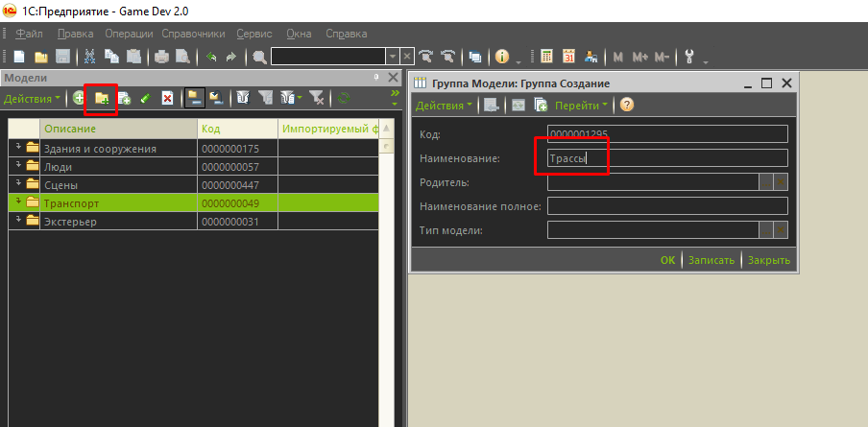Click the M- memory subtract button
Viewport: 868px width, 427px height.
pos(663,57)
